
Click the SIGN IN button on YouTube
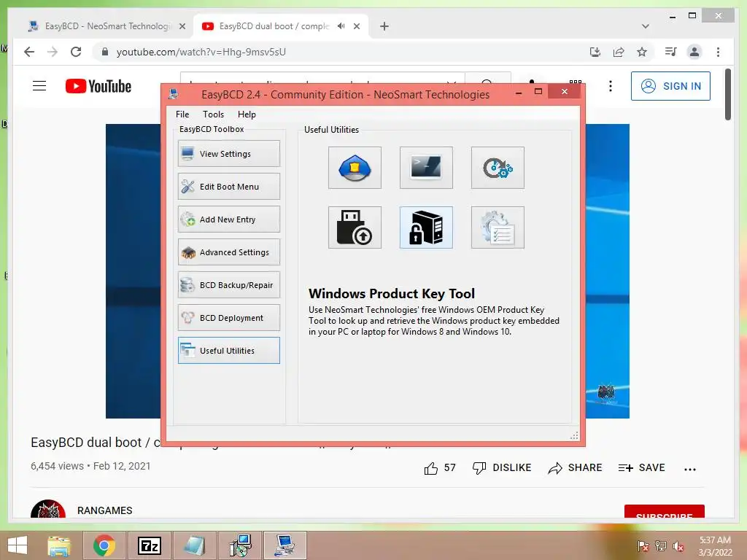coord(670,86)
